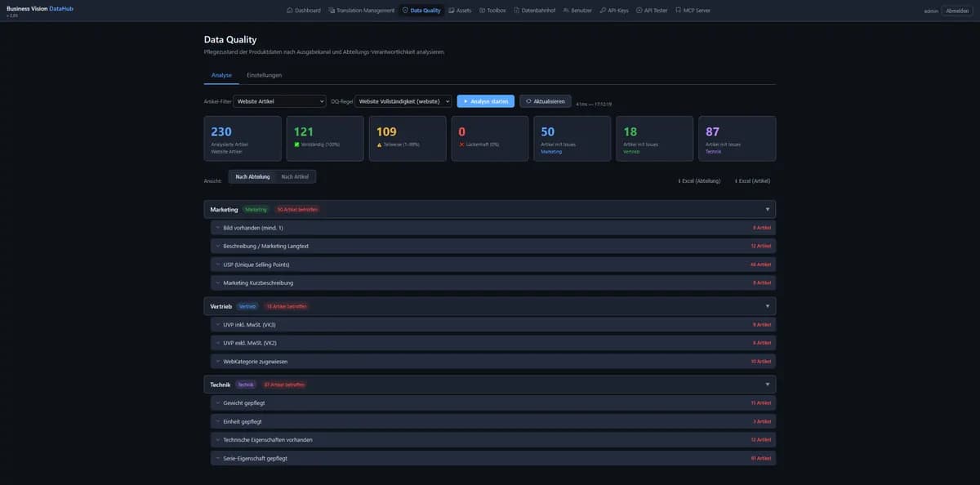Click the purple Technik department badge
Viewport: 980px width, 485px height.
pyautogui.click(x=246, y=384)
